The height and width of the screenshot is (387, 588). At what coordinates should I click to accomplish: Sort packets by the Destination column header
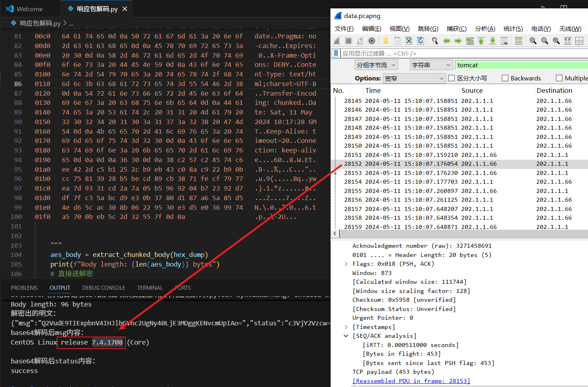pyautogui.click(x=561, y=90)
